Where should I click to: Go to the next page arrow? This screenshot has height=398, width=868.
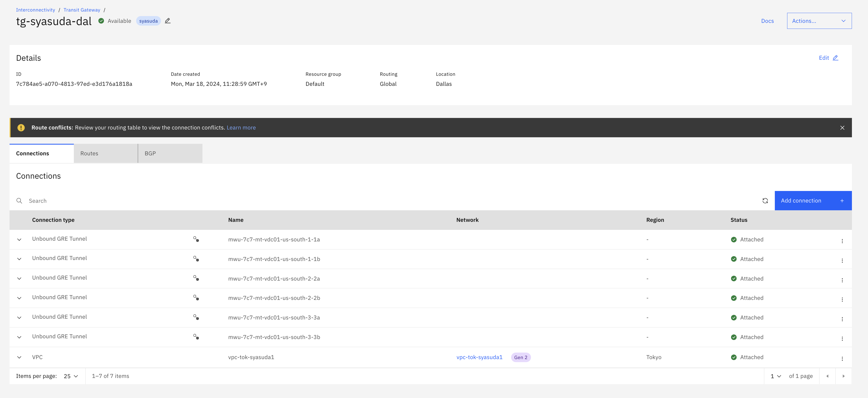tap(843, 376)
